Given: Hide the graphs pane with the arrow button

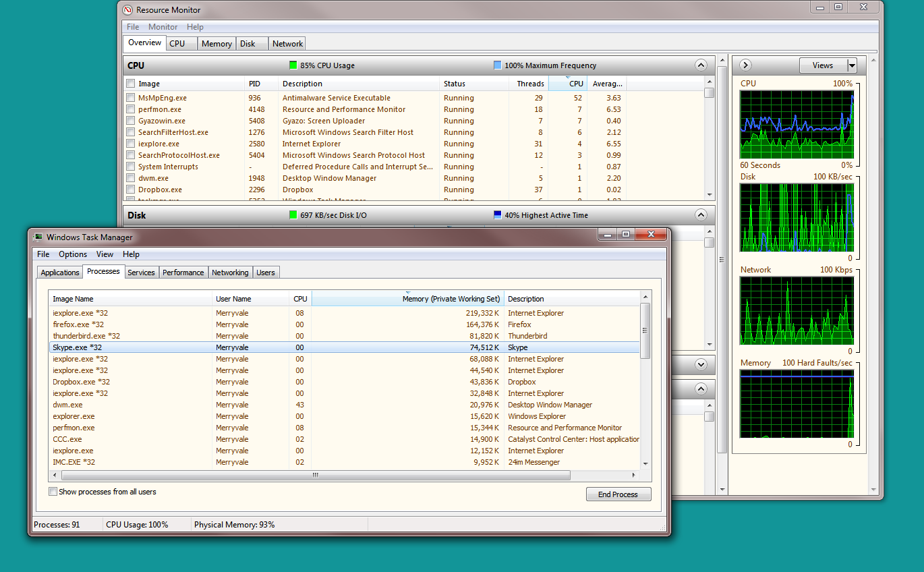Looking at the screenshot, I should 745,65.
